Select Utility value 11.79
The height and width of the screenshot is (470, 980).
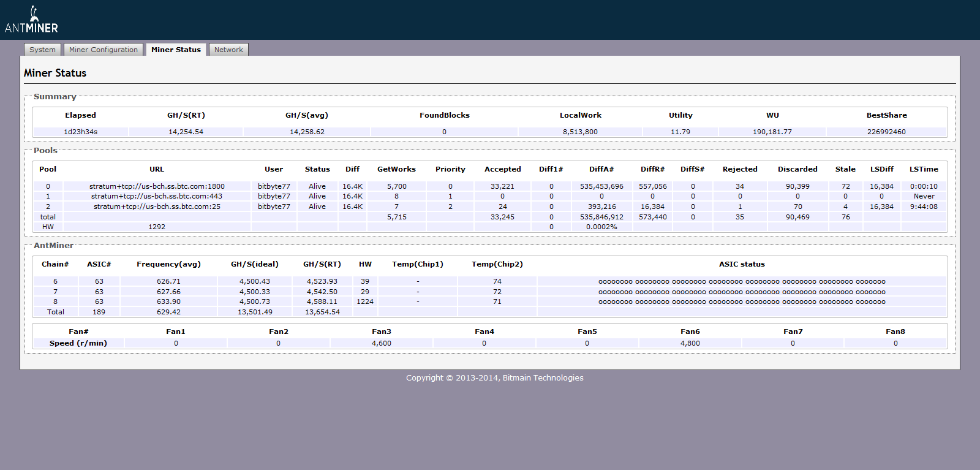pyautogui.click(x=680, y=132)
